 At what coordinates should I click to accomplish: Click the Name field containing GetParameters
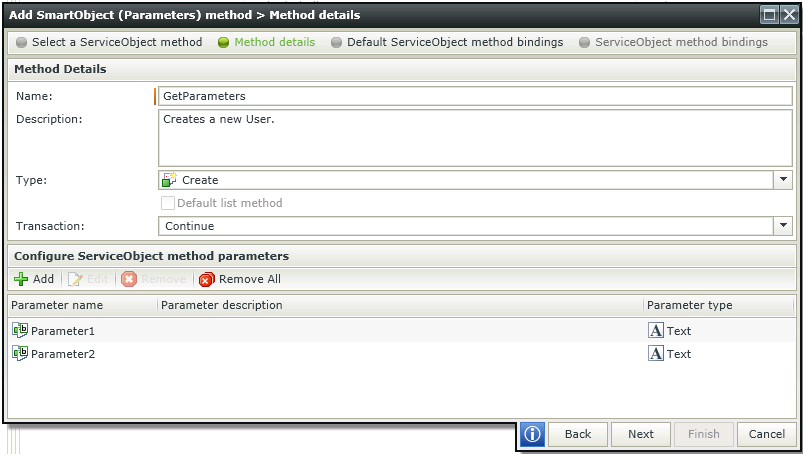pyautogui.click(x=475, y=96)
